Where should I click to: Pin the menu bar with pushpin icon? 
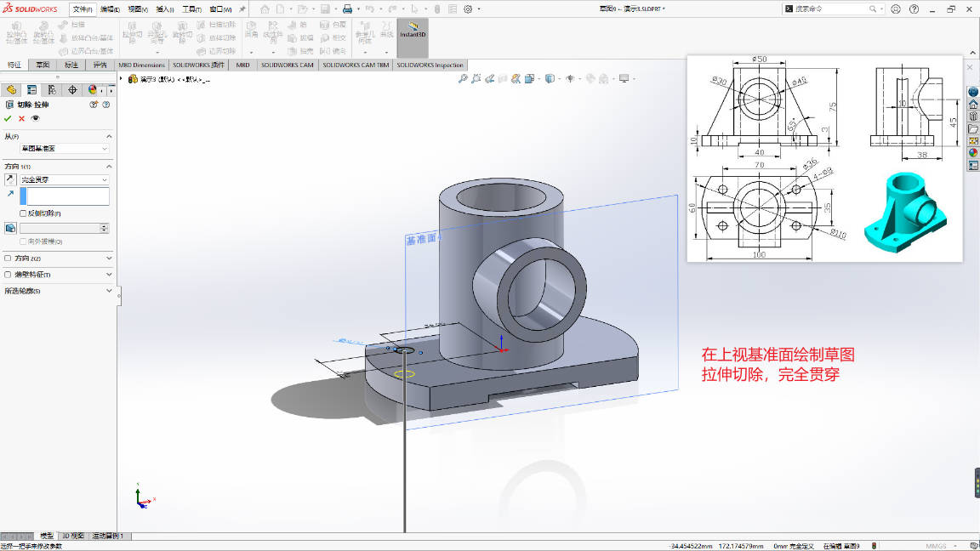(242, 9)
